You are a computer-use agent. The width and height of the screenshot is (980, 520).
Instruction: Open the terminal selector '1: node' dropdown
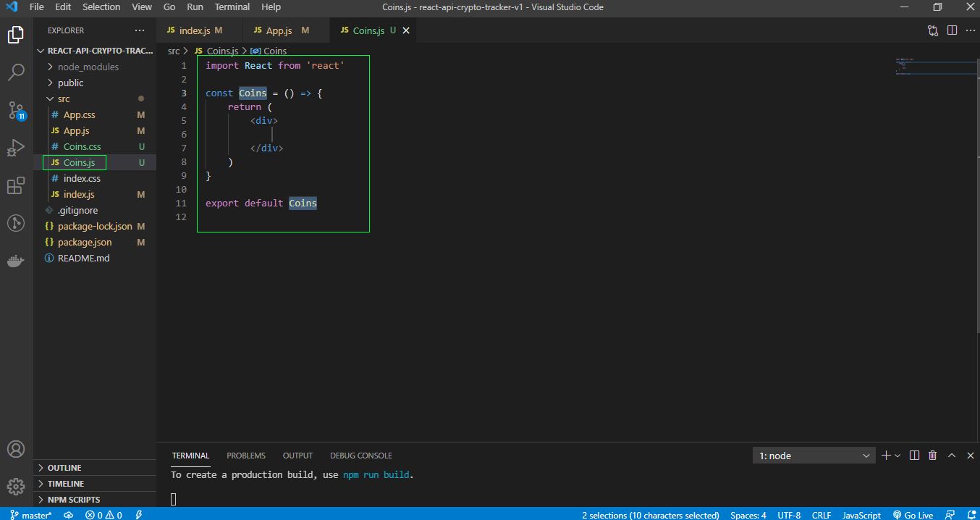pos(814,456)
